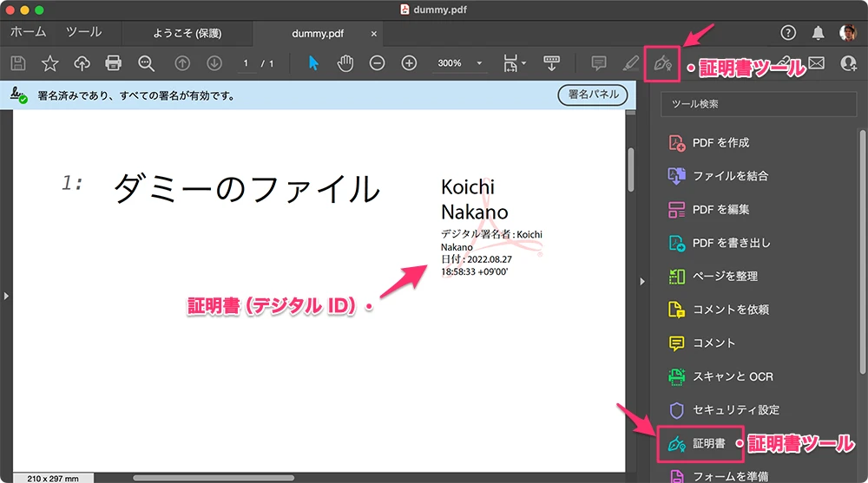Screen dimensions: 868x483
Task: Select PDF を編集 in the tools list
Action: click(720, 209)
